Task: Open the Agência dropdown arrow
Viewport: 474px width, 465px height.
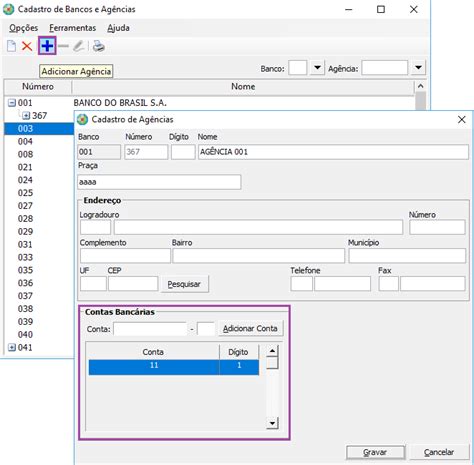Action: click(418, 68)
